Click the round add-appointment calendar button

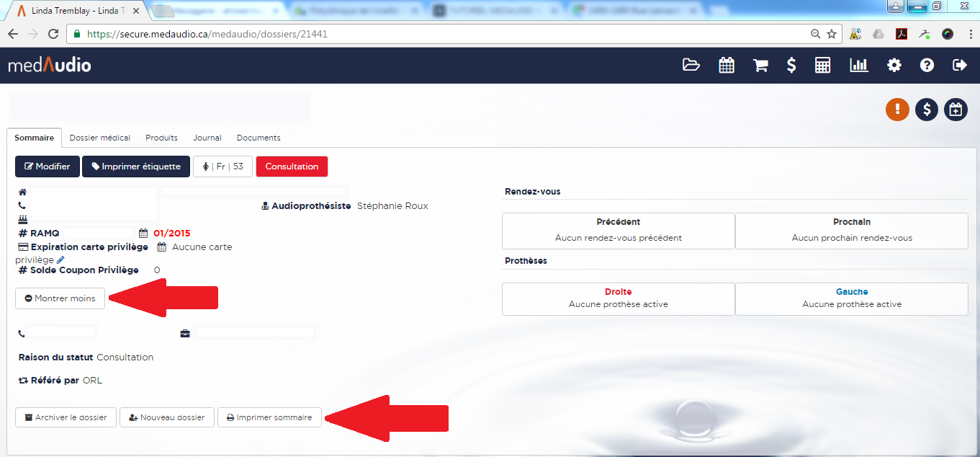[956, 110]
